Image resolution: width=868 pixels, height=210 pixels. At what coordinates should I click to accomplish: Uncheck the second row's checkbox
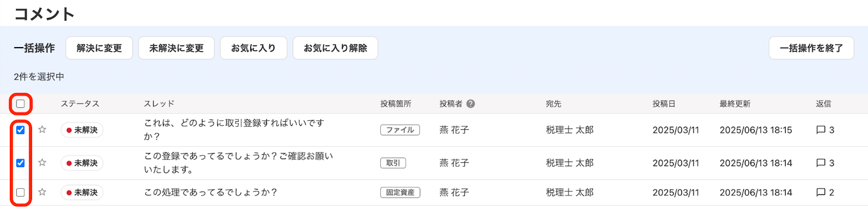pyautogui.click(x=21, y=163)
